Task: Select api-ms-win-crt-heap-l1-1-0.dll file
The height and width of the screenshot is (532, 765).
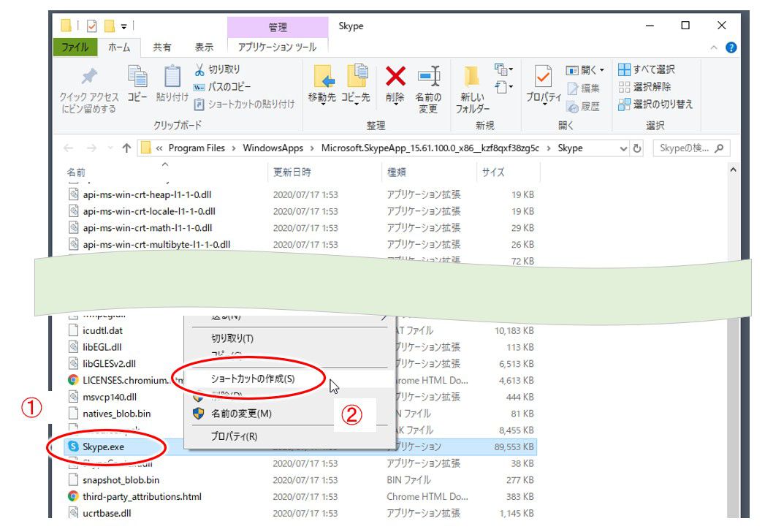Action: pos(147,194)
